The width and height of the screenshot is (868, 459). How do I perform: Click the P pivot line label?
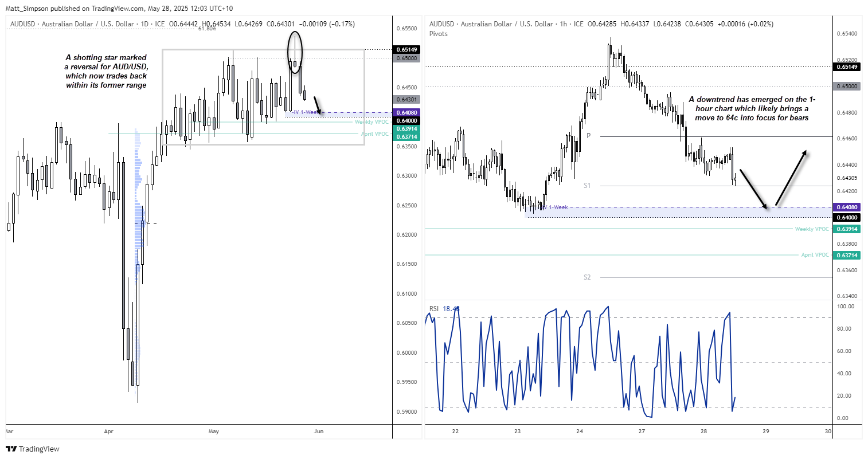pyautogui.click(x=588, y=136)
